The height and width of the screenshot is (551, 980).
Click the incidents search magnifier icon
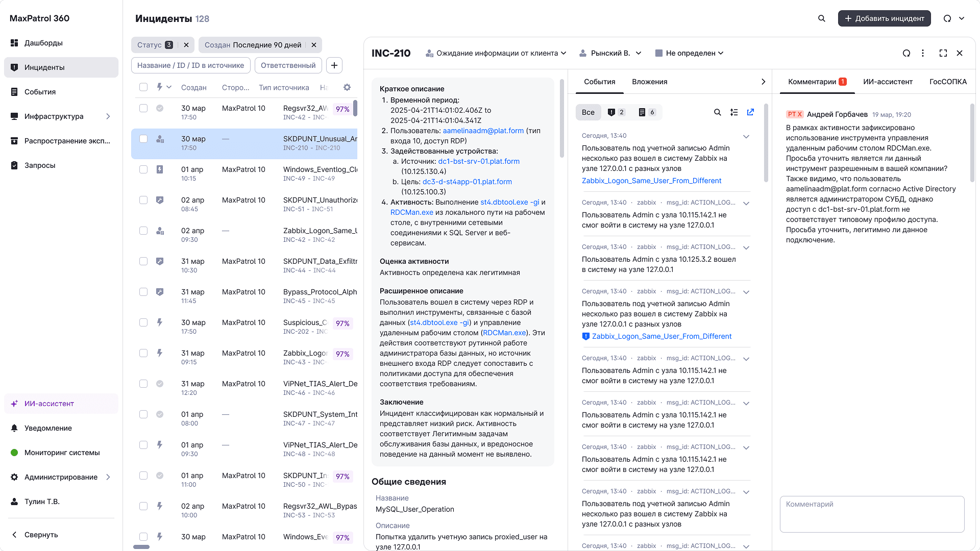pos(821,18)
